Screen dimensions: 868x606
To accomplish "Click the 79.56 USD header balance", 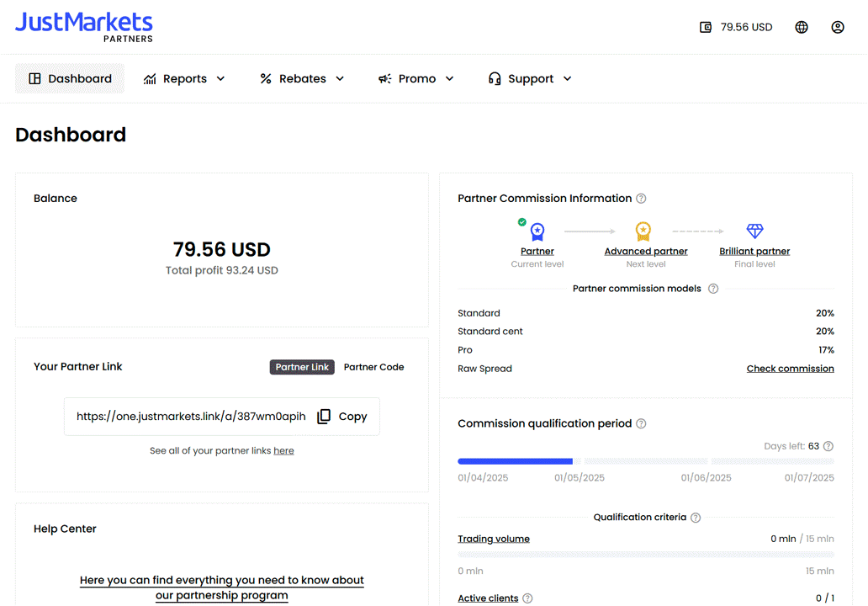I will coord(746,27).
